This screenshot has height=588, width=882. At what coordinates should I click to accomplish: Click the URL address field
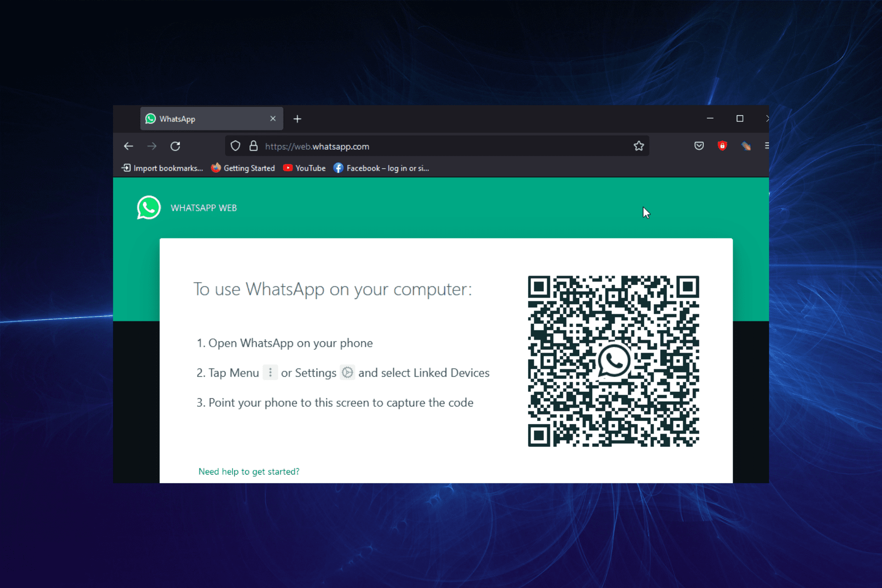click(x=436, y=146)
